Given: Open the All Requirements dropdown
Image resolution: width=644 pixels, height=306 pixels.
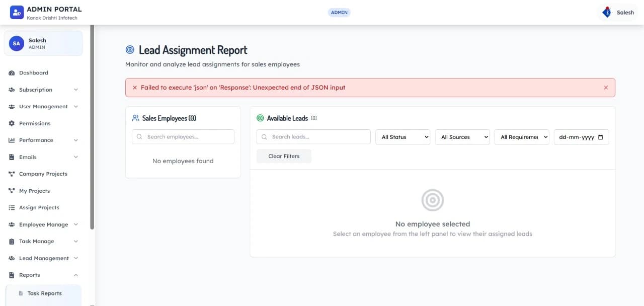Looking at the screenshot, I should (522, 136).
